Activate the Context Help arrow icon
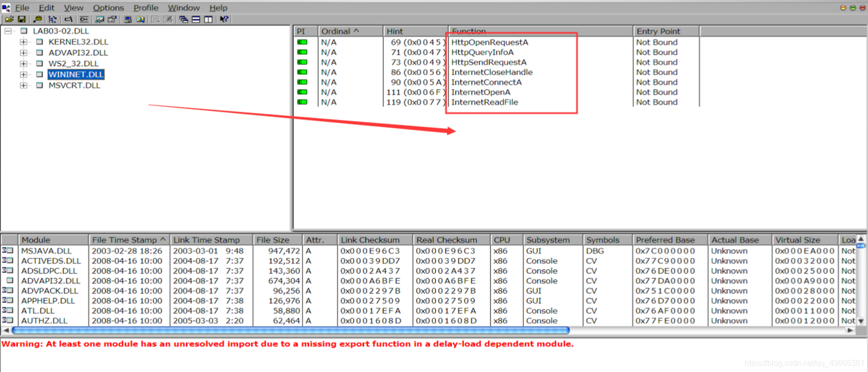 coord(224,19)
